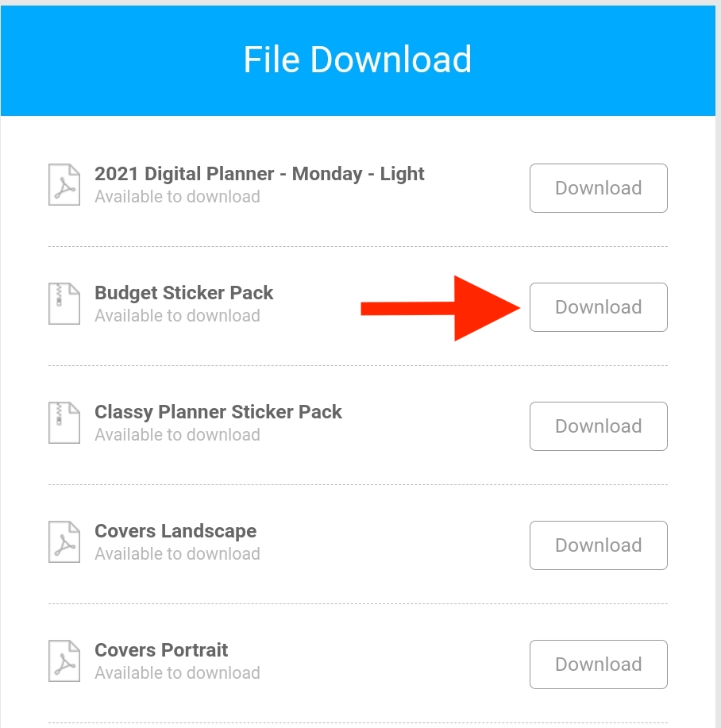Click zip file icon for Budget Sticker Pack
721x728 pixels.
click(64, 303)
